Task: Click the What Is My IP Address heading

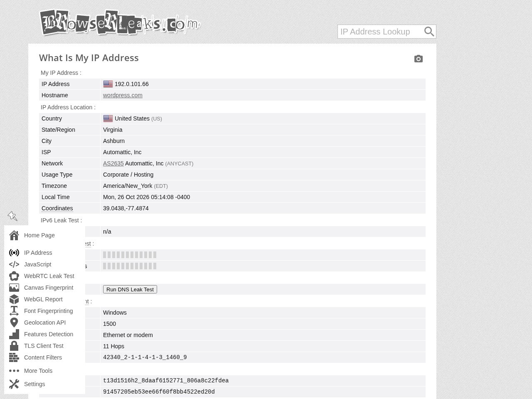Action: click(x=89, y=58)
